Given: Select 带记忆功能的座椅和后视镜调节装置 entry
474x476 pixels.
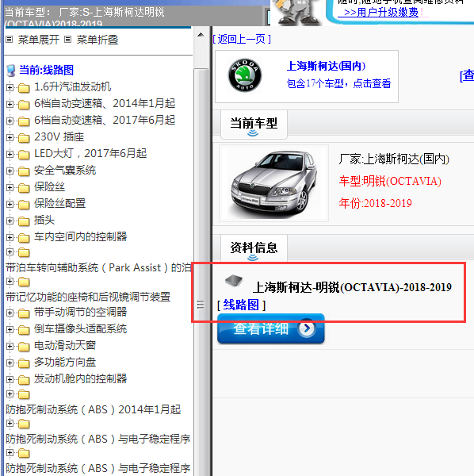Looking at the screenshot, I should pyautogui.click(x=88, y=297).
